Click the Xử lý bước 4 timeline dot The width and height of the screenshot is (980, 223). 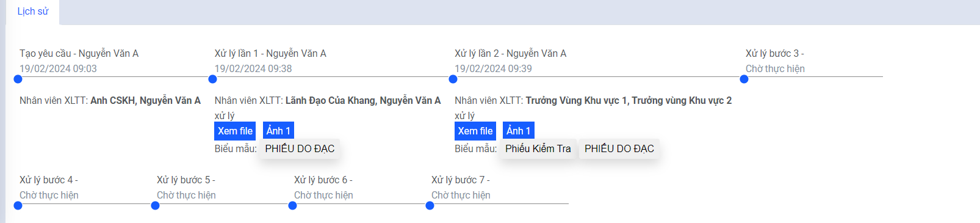point(18,205)
